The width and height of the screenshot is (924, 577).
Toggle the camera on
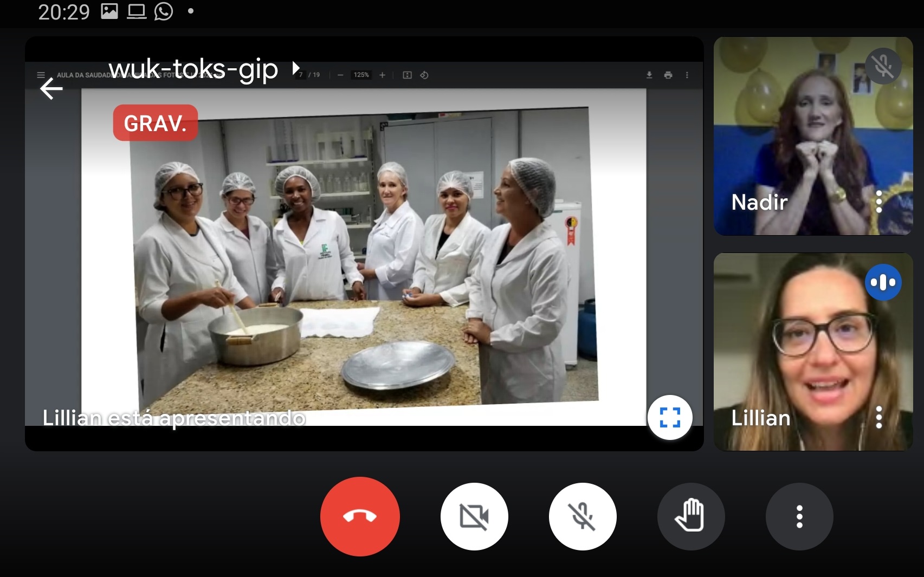point(474,516)
